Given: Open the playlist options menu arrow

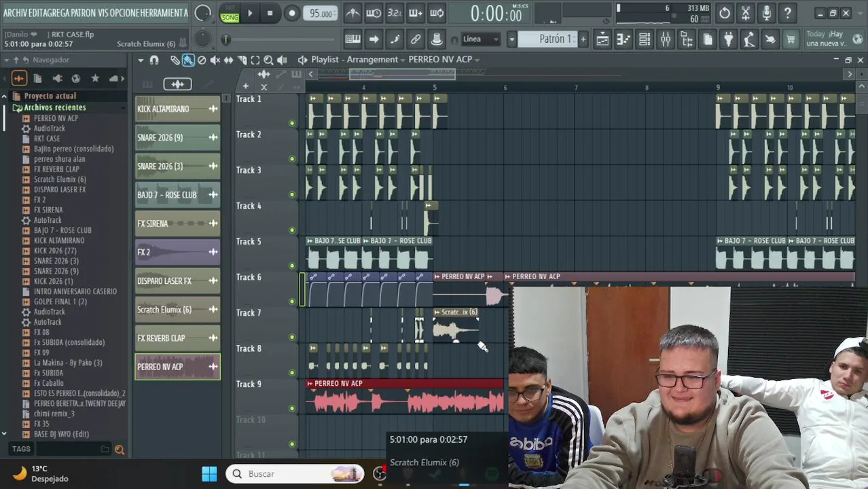Looking at the screenshot, I should (x=141, y=60).
